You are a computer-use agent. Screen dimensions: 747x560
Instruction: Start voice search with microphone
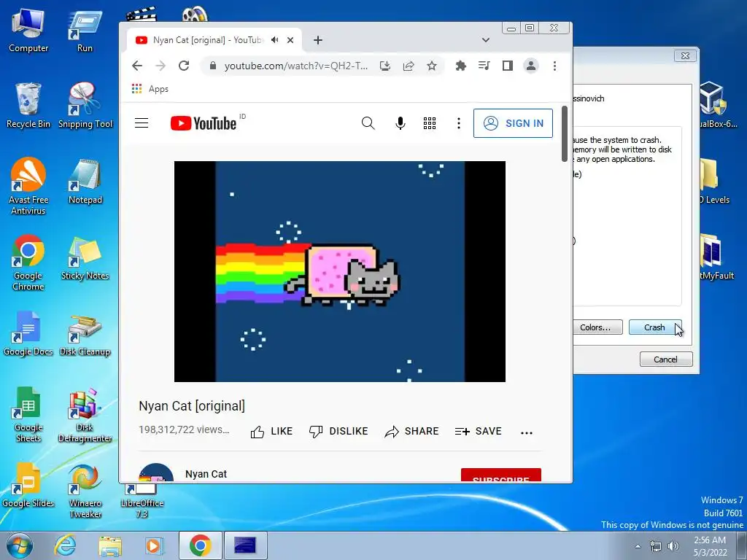tap(400, 123)
